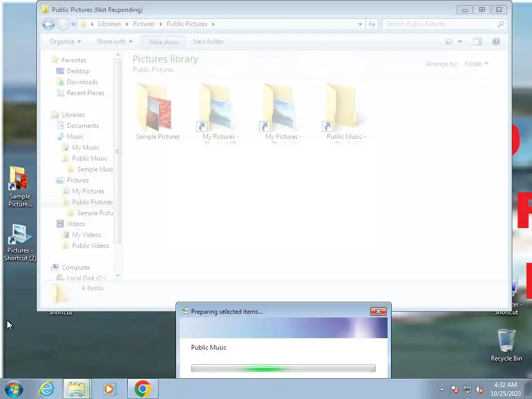
Task: Select Favorites in navigation pane
Action: (x=74, y=60)
